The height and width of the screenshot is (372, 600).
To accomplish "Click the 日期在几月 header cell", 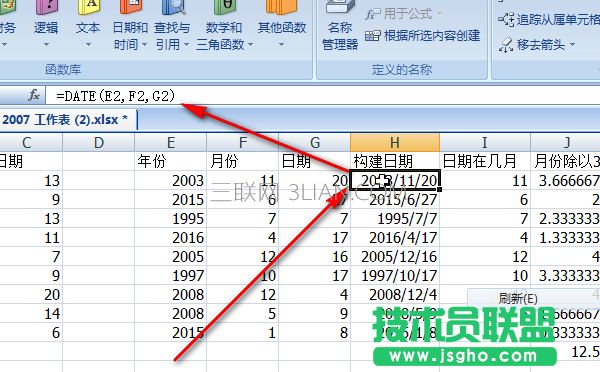I will click(485, 161).
